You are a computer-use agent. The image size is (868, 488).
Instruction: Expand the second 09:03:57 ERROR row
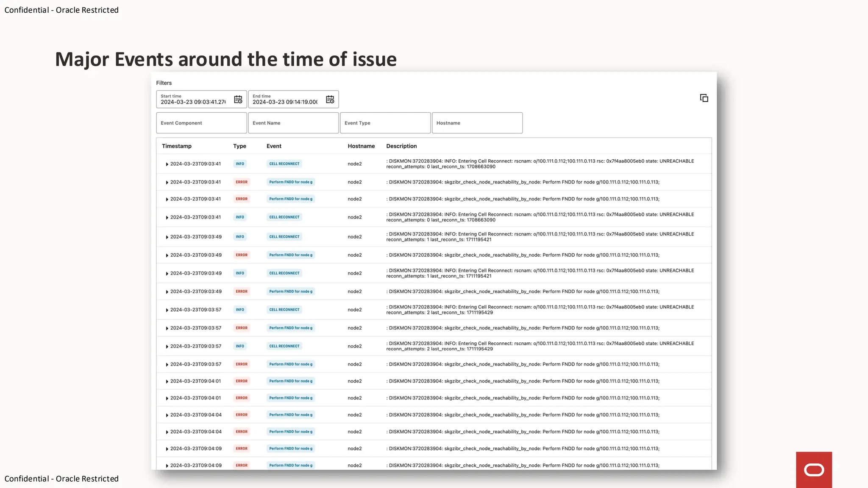click(167, 364)
